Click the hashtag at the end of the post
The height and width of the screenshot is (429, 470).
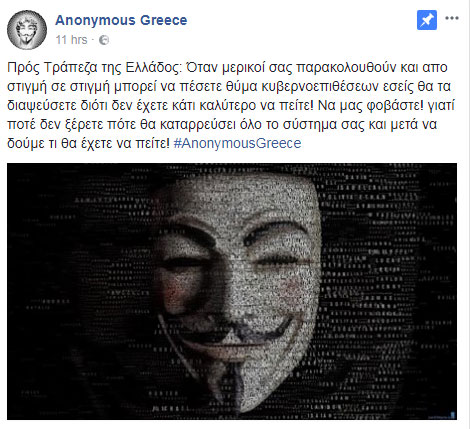pos(237,143)
